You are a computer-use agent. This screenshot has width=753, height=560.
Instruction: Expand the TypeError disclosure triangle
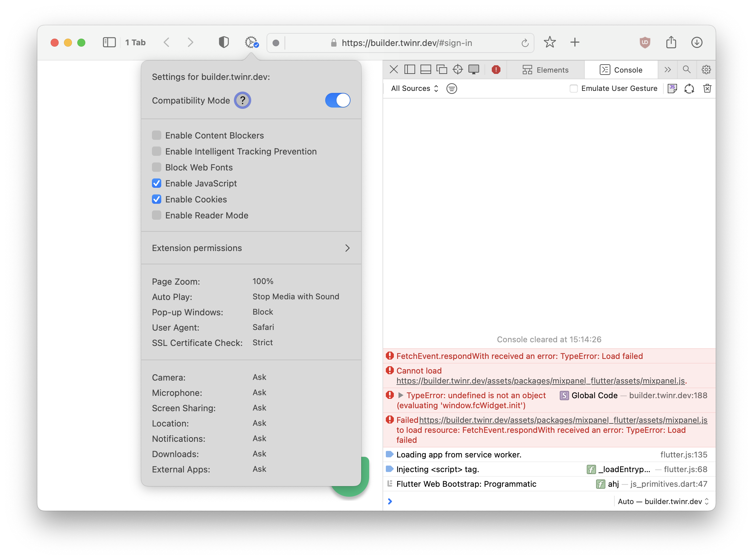tap(400, 395)
